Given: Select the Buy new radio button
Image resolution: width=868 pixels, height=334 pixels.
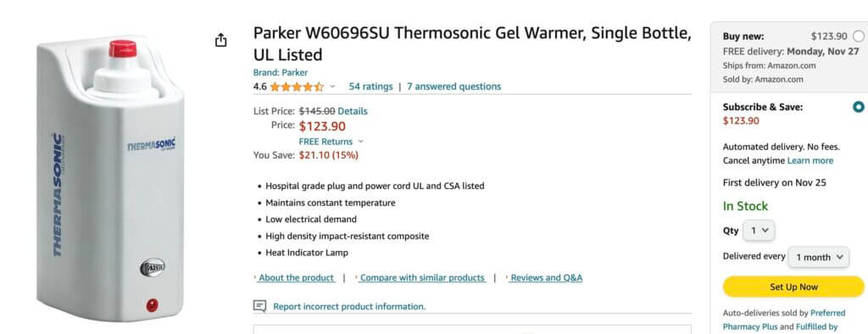Looking at the screenshot, I should (858, 36).
